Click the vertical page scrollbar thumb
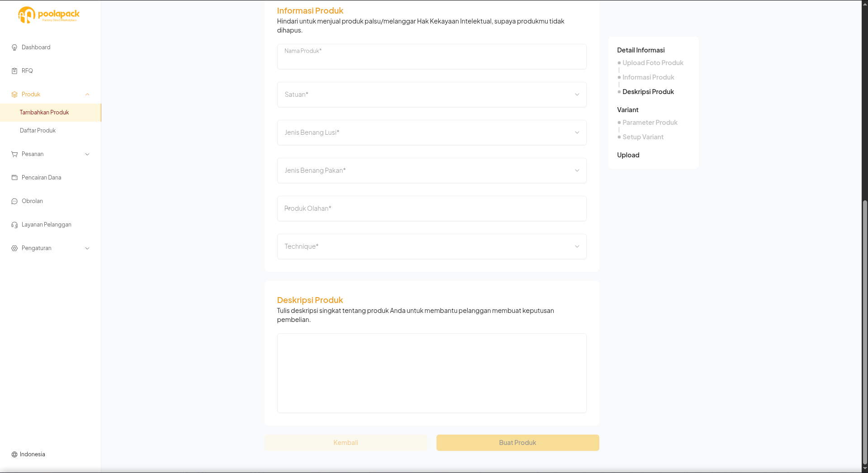This screenshot has height=473, width=868. click(865, 332)
